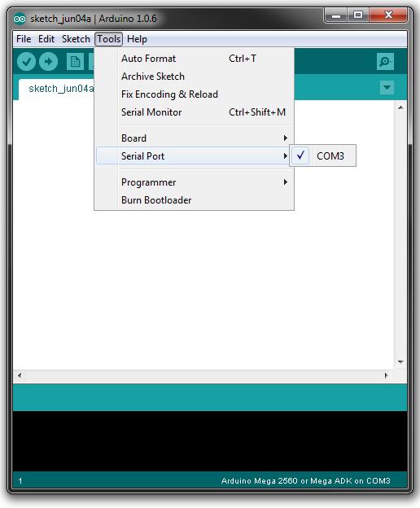Open the Sketch menu

click(76, 39)
